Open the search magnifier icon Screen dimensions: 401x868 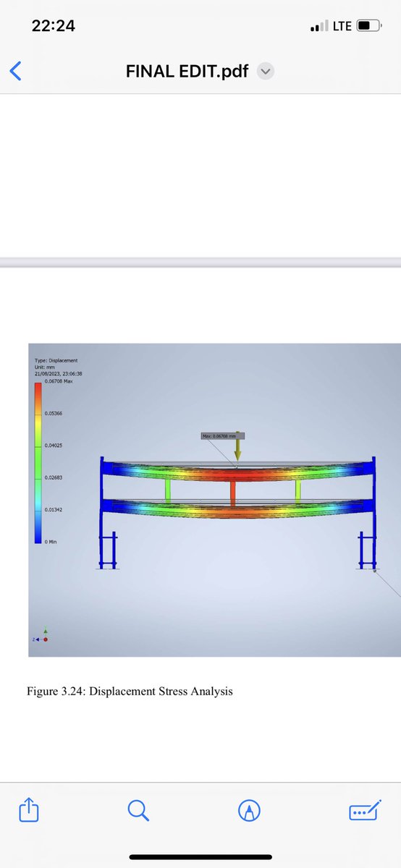click(x=138, y=810)
